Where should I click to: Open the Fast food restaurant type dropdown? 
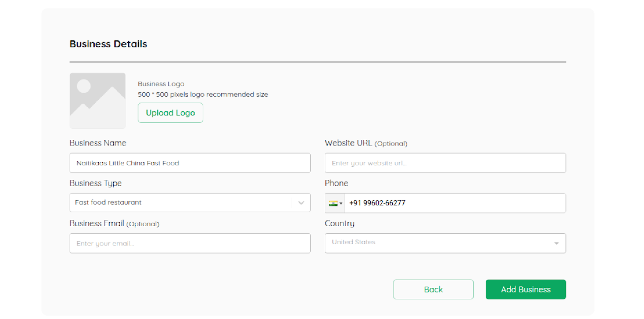tap(180, 202)
